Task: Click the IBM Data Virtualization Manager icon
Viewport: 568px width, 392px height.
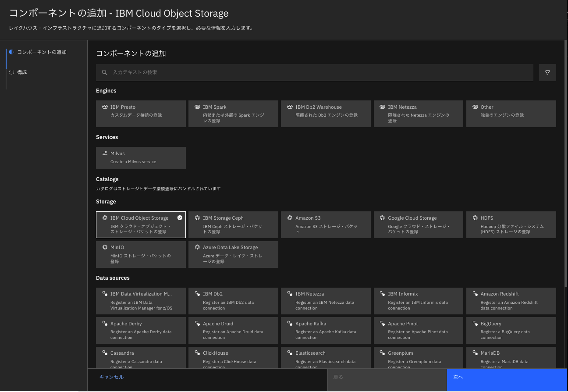Action: 105,294
